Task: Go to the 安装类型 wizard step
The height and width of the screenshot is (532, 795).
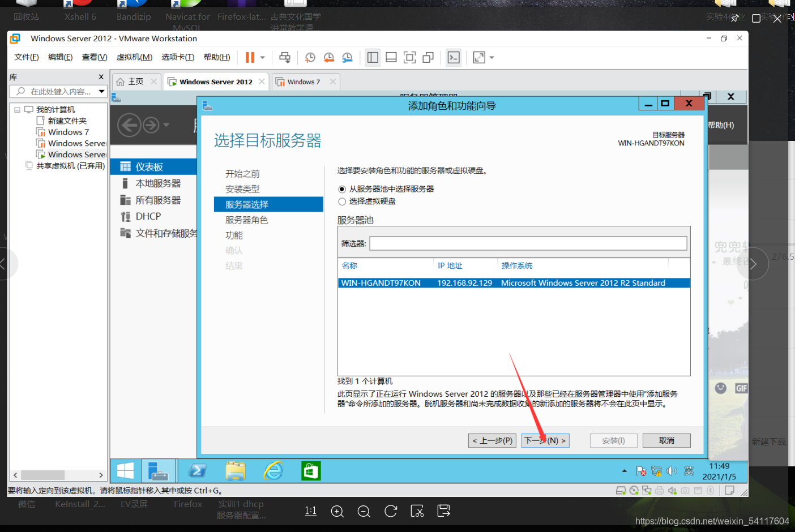Action: click(242, 189)
